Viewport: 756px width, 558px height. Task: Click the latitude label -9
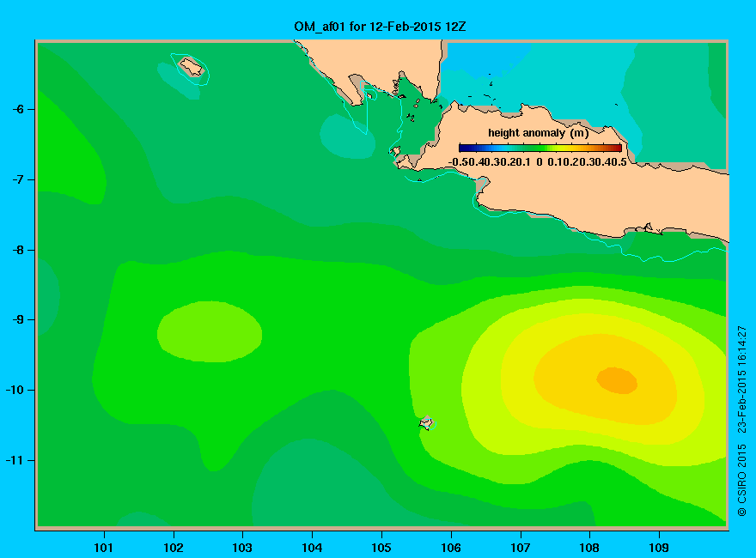[17, 320]
